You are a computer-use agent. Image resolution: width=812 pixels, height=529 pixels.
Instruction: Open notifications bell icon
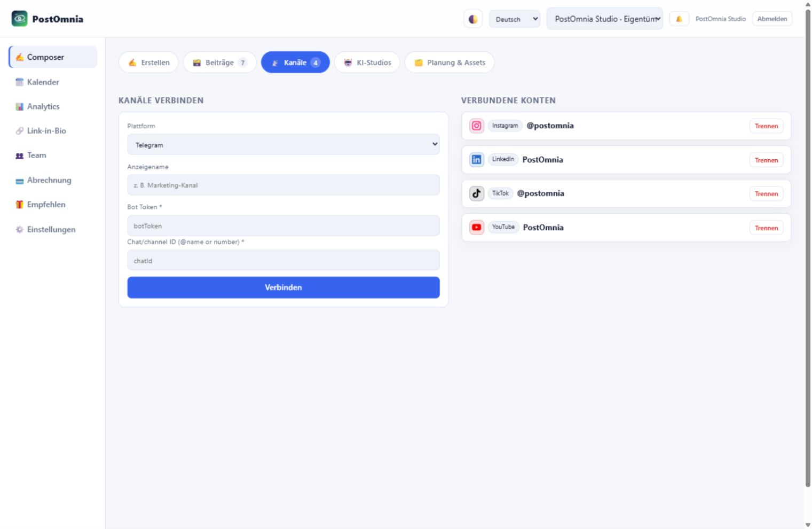pos(679,19)
